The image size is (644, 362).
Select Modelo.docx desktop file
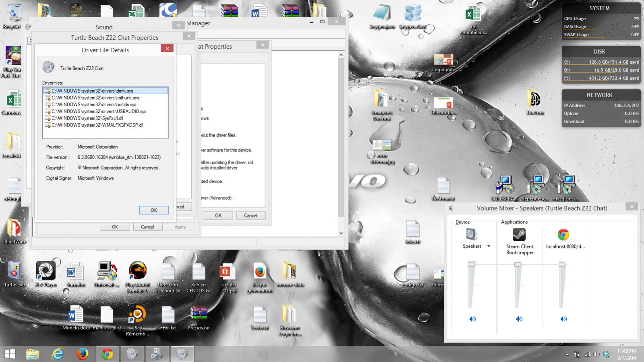[x=76, y=318]
